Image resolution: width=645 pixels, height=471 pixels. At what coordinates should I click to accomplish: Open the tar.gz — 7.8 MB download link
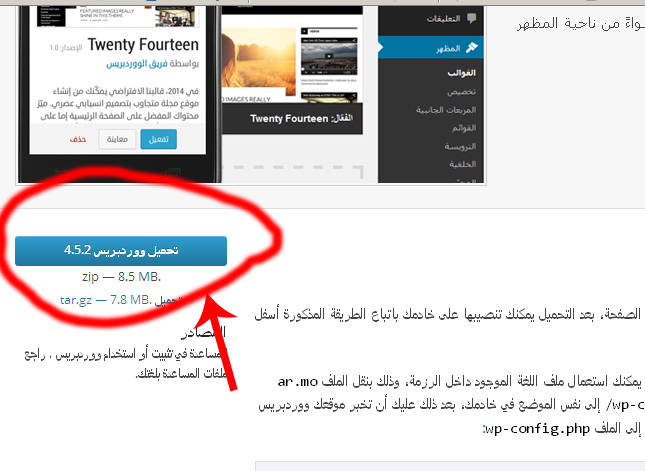[x=106, y=300]
